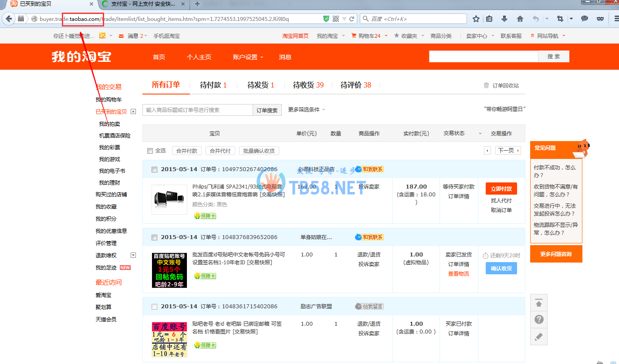Go to the browser home page icon

[x=520, y=19]
